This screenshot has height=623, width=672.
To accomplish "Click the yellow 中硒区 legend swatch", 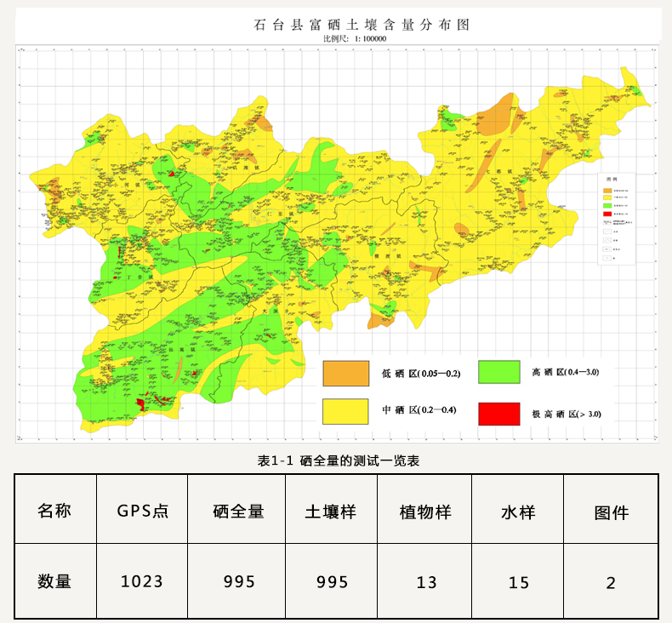I will pos(345,411).
